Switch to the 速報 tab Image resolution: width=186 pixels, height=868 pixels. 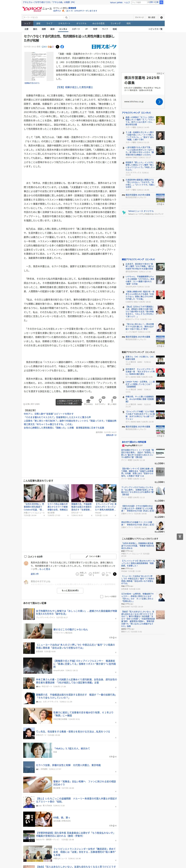pos(38,24)
